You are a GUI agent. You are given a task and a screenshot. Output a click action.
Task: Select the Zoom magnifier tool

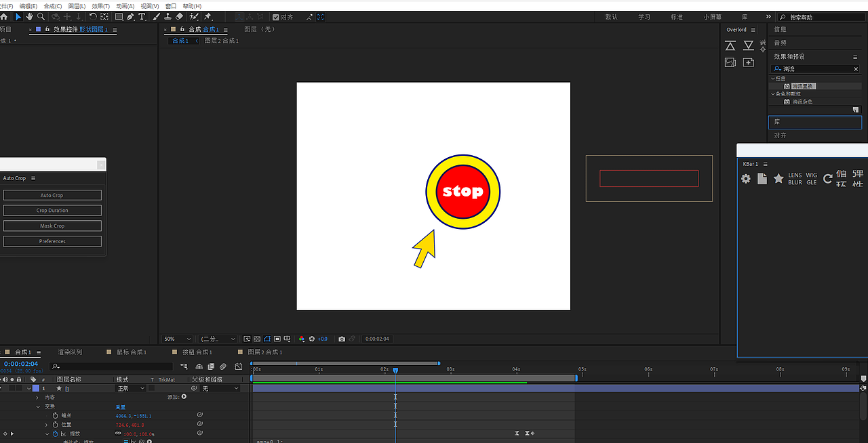[41, 16]
